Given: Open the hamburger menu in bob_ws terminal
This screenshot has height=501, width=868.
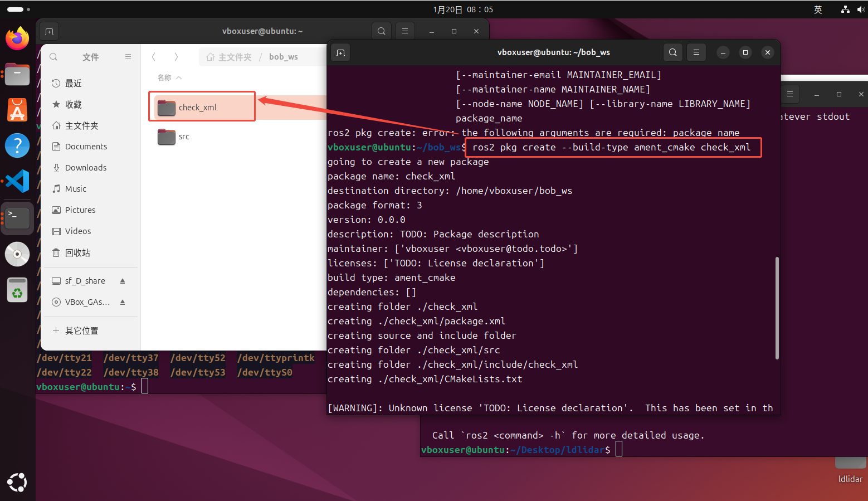Looking at the screenshot, I should (696, 52).
